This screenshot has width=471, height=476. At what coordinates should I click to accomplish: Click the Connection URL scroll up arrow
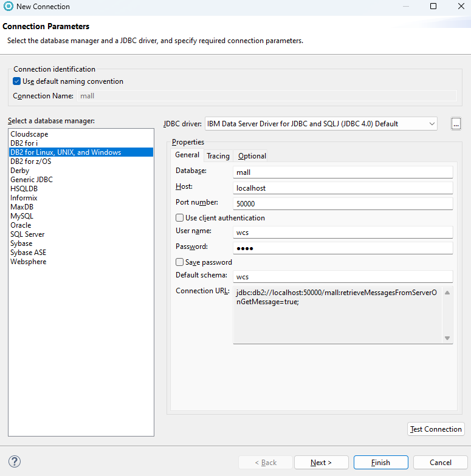pyautogui.click(x=447, y=293)
